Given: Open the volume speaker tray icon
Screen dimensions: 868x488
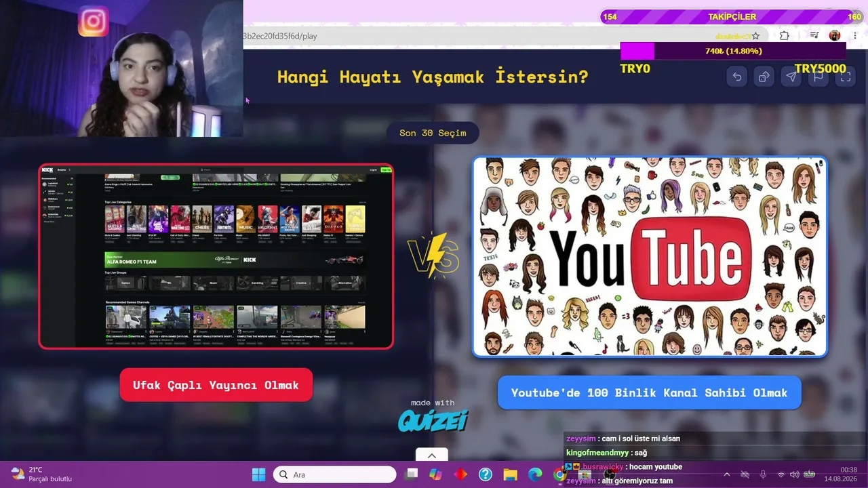Looking at the screenshot, I should click(x=795, y=474).
